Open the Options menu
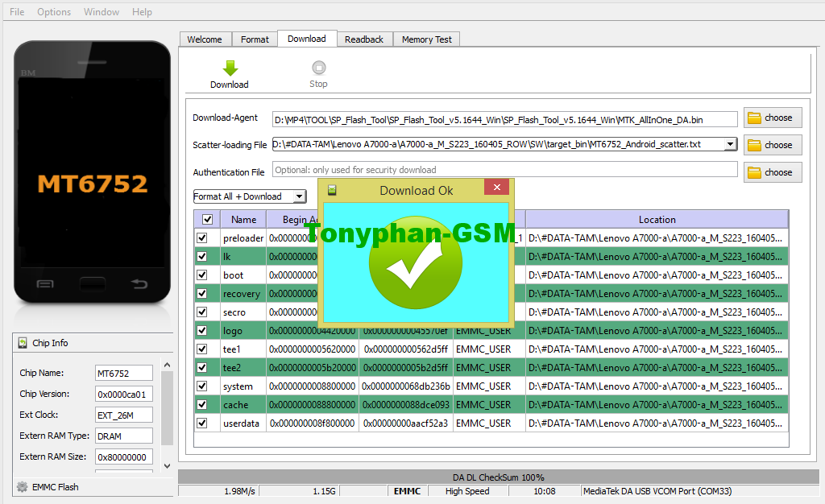 [x=54, y=11]
